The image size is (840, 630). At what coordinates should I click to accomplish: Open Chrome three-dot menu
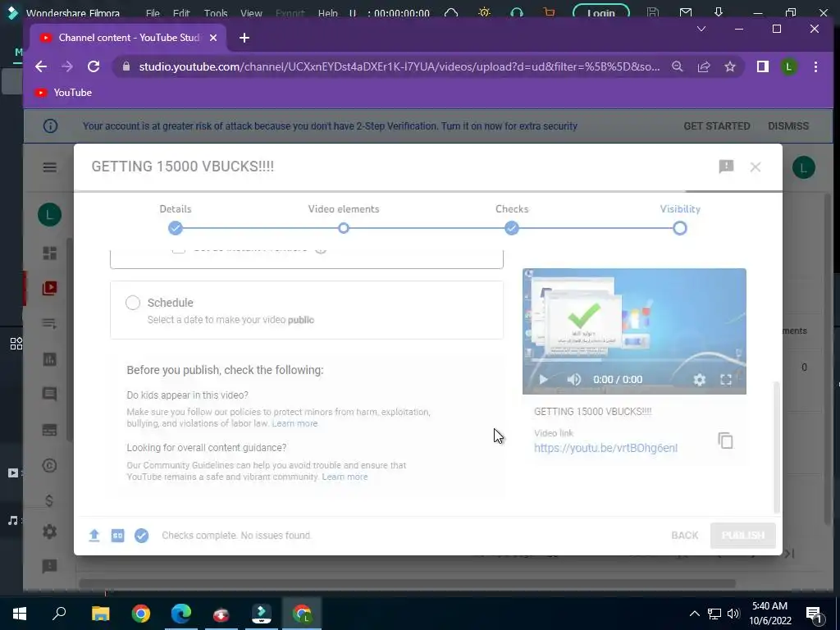pyautogui.click(x=815, y=66)
